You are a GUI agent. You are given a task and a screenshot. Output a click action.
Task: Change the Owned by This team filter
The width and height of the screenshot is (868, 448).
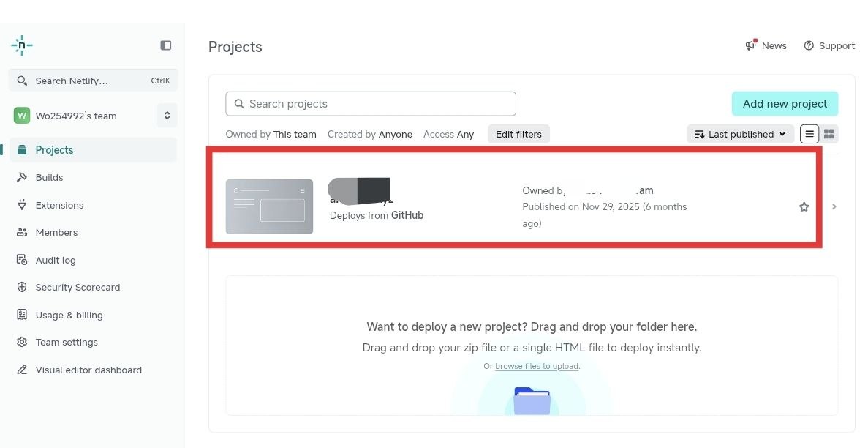[x=271, y=134]
